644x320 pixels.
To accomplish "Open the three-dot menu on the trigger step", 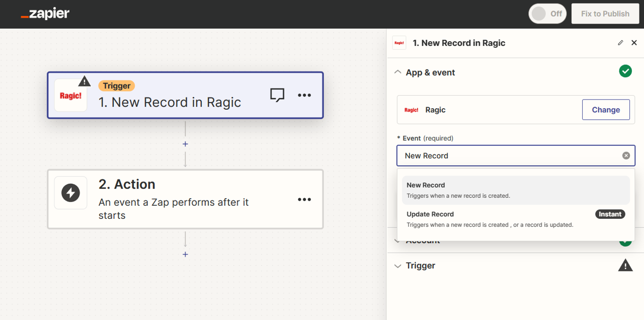I will tap(304, 95).
